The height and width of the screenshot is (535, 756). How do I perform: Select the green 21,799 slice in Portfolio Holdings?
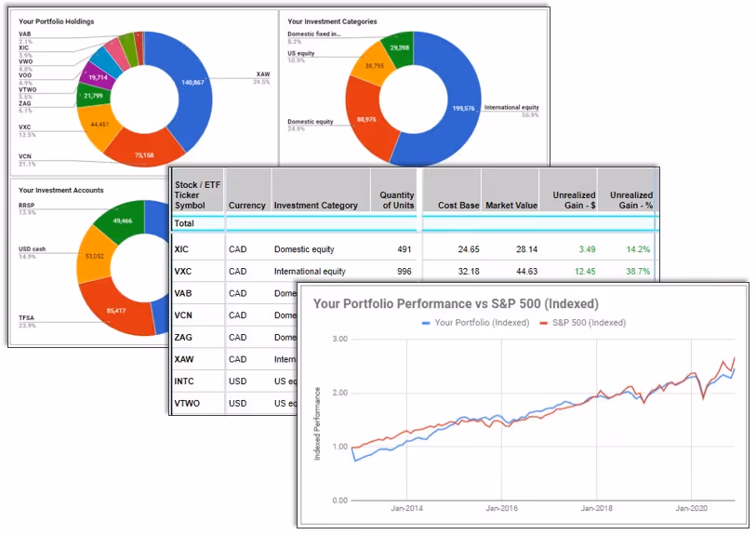click(x=93, y=96)
